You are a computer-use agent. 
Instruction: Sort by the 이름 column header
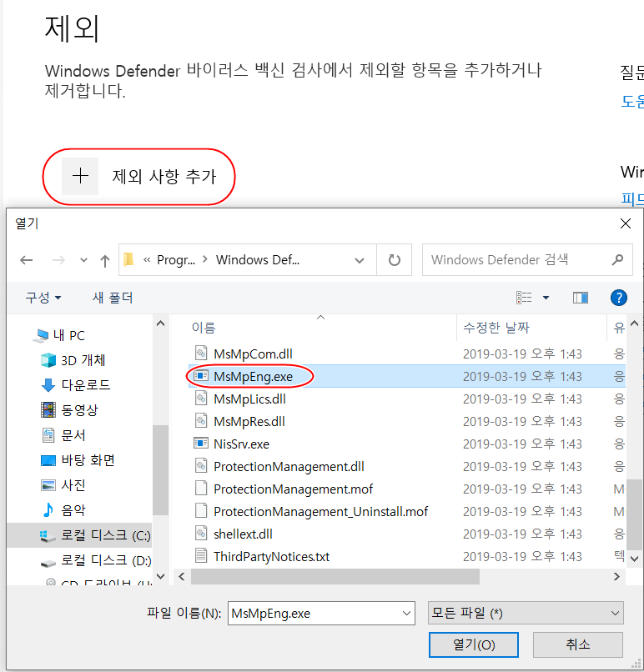pyautogui.click(x=204, y=328)
